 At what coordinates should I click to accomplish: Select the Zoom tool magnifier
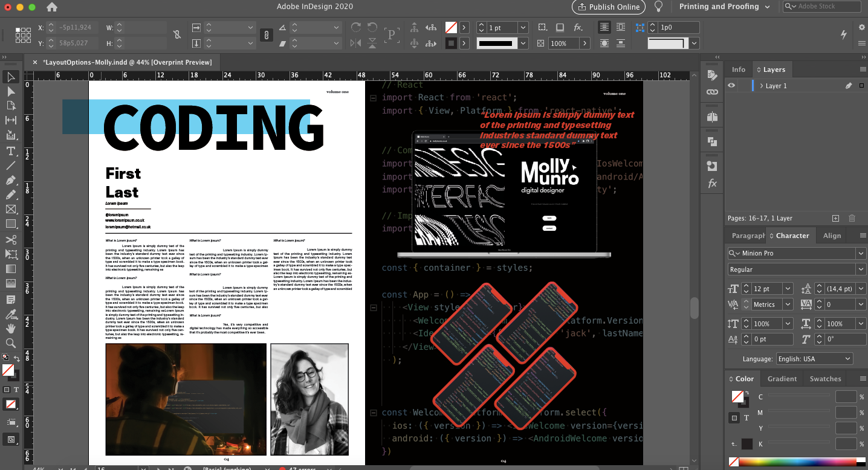click(x=10, y=343)
